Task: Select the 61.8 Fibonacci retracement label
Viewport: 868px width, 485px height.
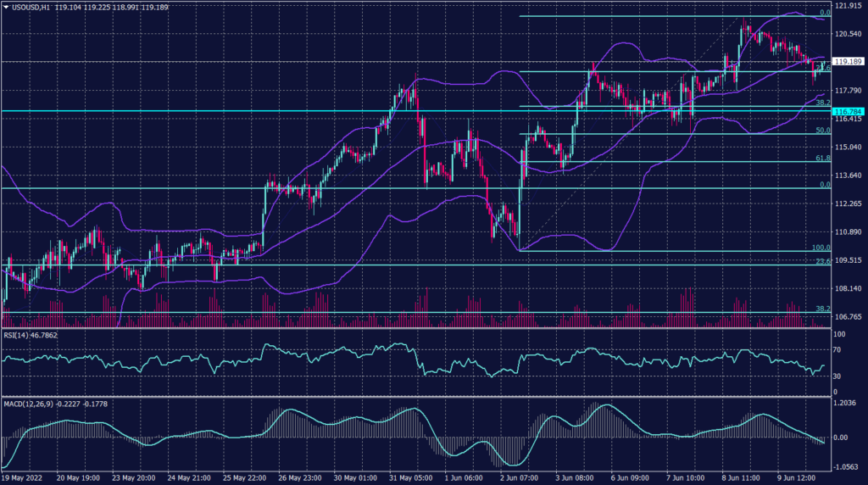Action: (x=821, y=158)
